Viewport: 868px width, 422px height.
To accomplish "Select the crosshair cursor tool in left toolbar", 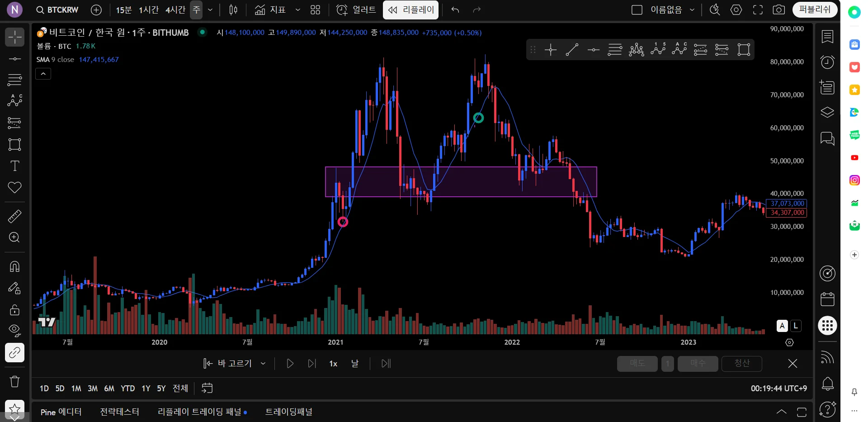I will tap(14, 37).
